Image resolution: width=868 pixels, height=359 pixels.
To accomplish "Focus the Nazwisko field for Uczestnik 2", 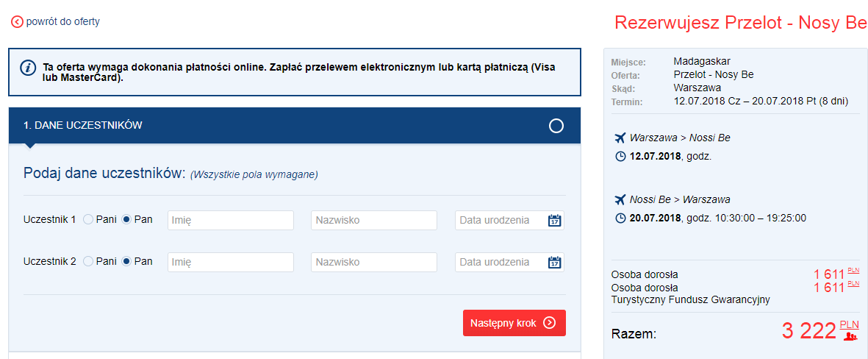I will (x=373, y=263).
